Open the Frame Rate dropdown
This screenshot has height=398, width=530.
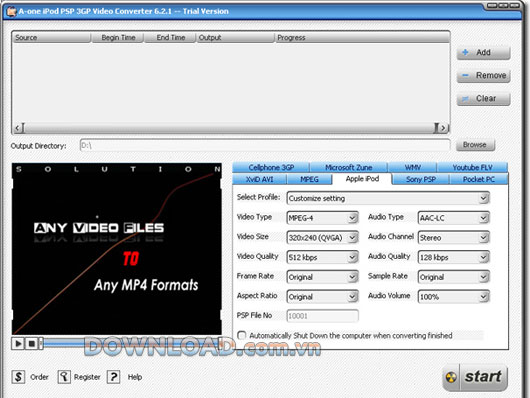(322, 277)
